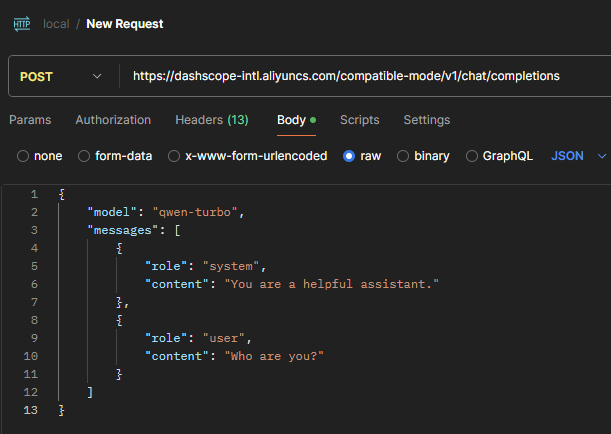Click the 'New Request' title

point(125,24)
